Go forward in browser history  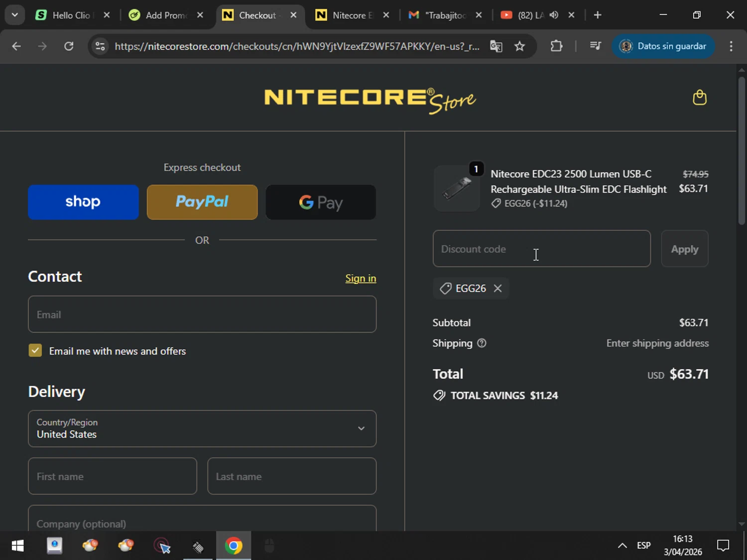tap(42, 46)
